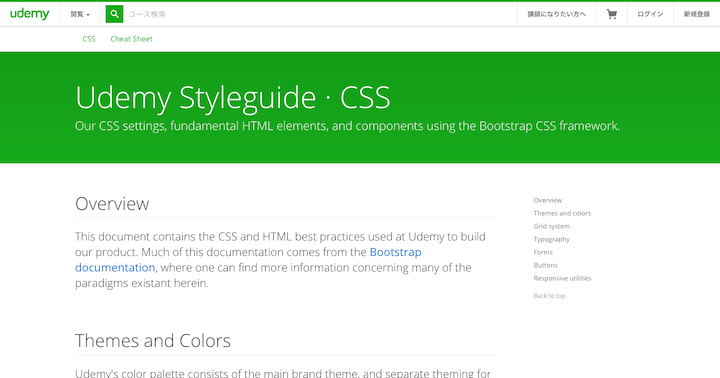Click the green search magnifier button

(x=114, y=14)
